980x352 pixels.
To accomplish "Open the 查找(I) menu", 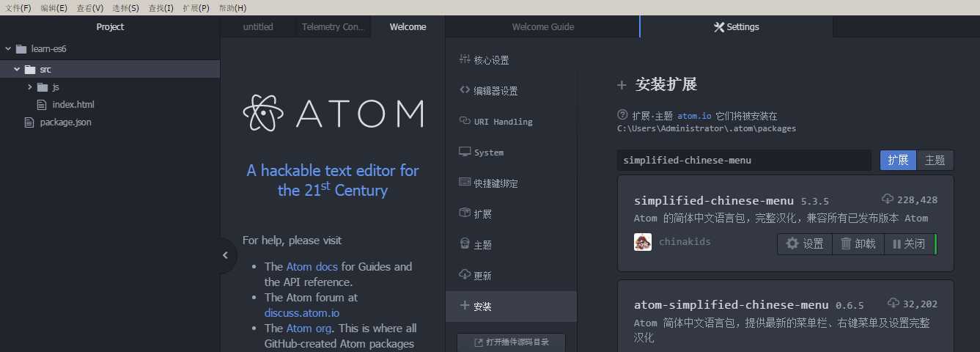I will (x=161, y=7).
